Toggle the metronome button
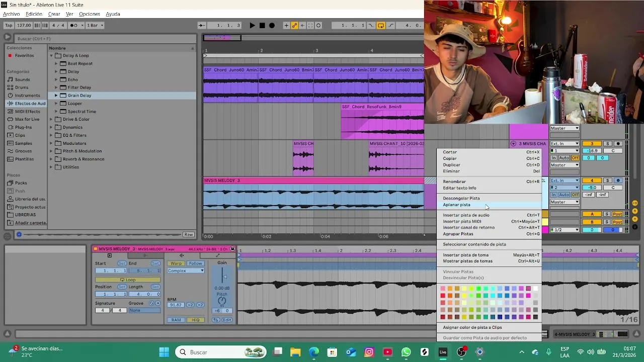 click(x=76, y=25)
